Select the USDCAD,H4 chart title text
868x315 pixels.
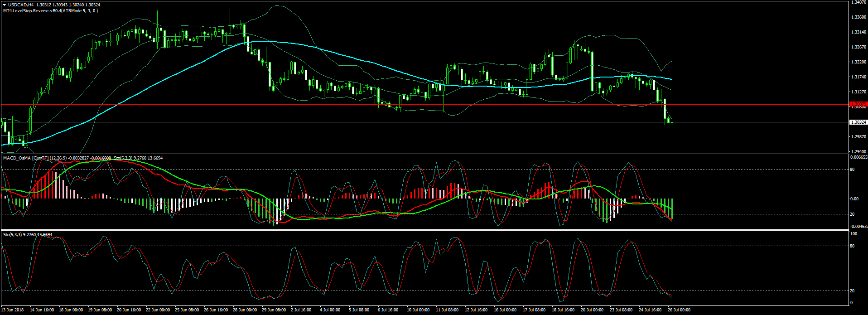(x=21, y=5)
